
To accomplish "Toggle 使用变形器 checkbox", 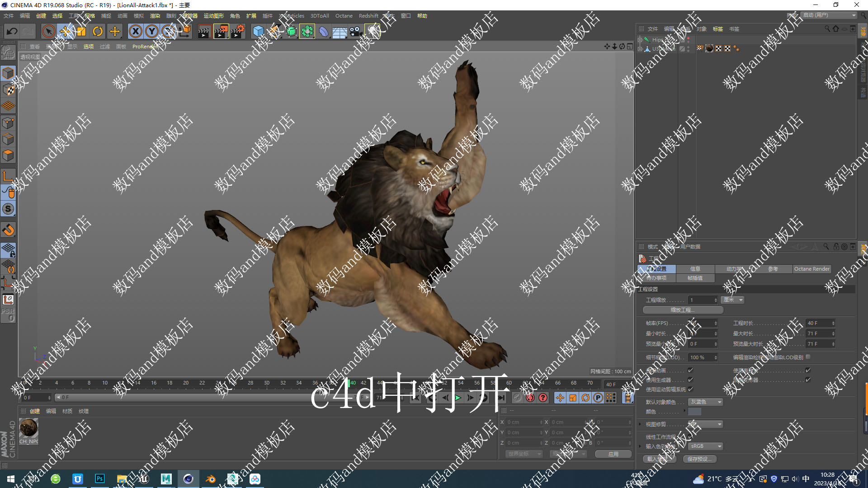I will [x=808, y=380].
